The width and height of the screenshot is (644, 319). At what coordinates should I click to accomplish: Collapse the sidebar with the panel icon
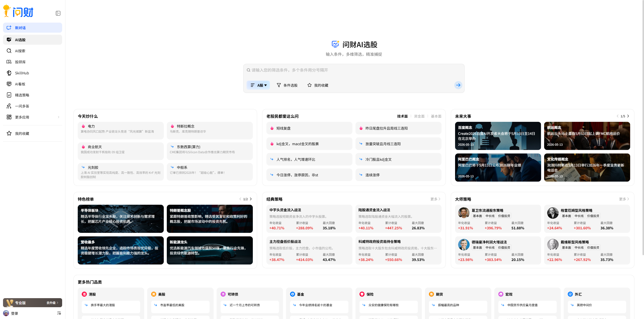tap(58, 13)
